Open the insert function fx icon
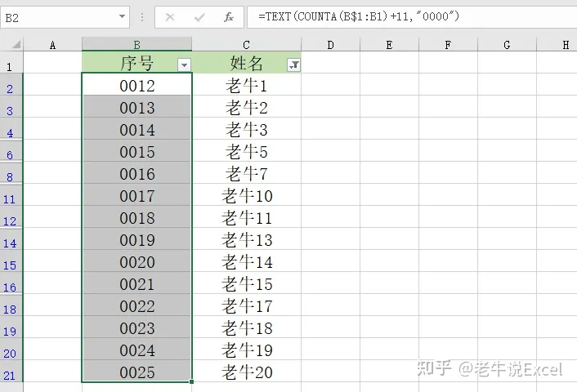 (229, 17)
